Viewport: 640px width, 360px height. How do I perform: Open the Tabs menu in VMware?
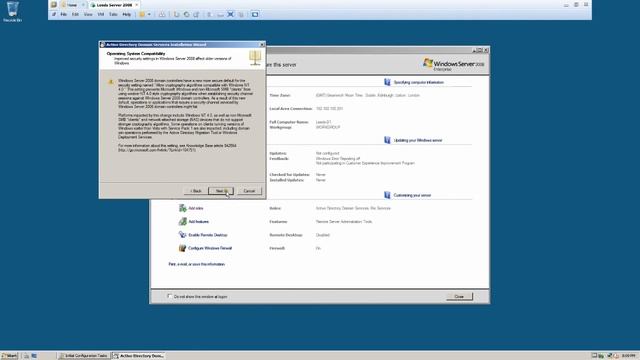click(113, 14)
